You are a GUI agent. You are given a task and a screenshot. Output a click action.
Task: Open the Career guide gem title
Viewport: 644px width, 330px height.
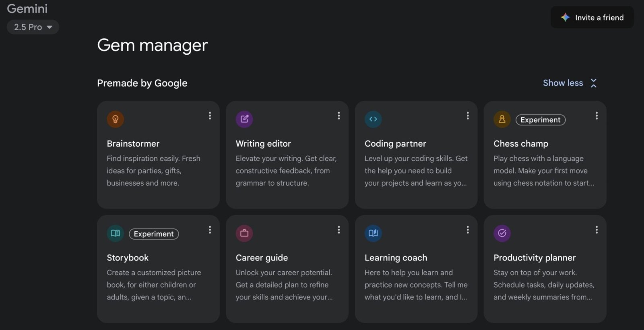262,258
